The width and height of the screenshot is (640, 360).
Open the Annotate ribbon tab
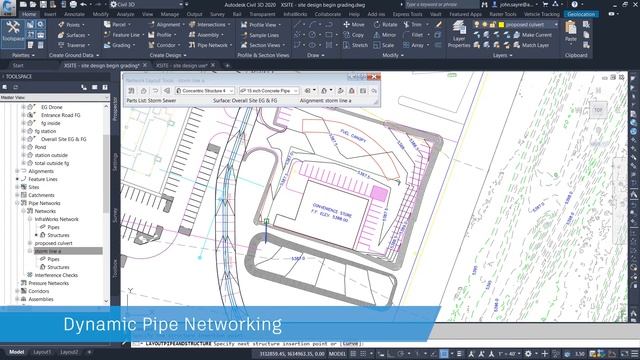[x=74, y=14]
